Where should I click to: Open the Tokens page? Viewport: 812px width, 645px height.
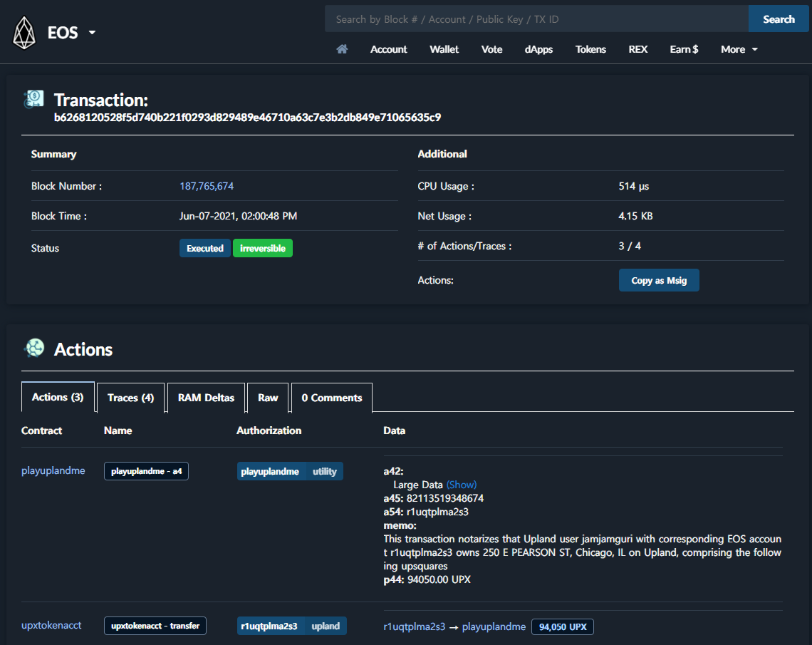590,49
